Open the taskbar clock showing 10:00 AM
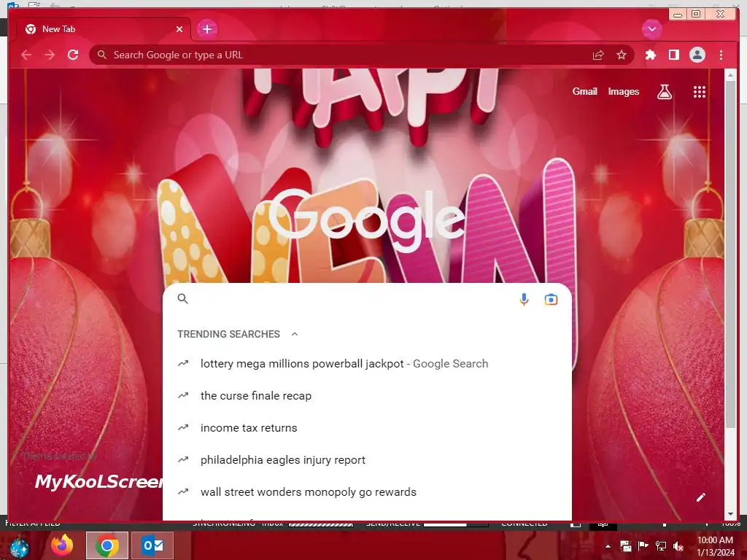747x560 pixels. click(x=716, y=546)
